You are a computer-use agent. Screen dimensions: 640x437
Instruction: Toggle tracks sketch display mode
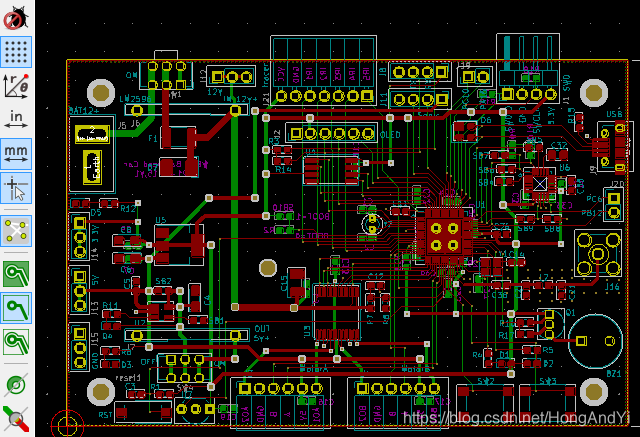coord(16,419)
